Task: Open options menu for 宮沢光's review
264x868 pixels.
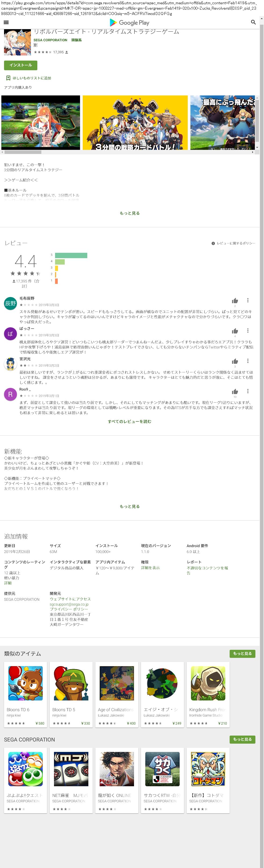Action: point(248,361)
